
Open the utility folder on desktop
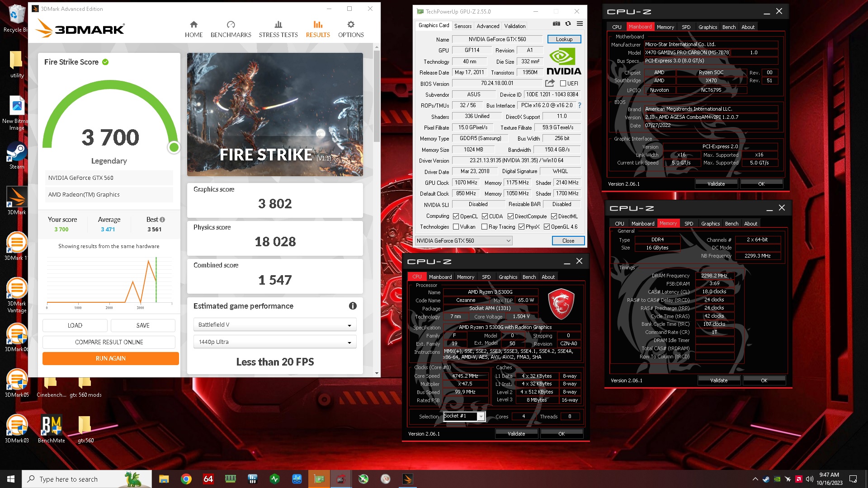(17, 64)
